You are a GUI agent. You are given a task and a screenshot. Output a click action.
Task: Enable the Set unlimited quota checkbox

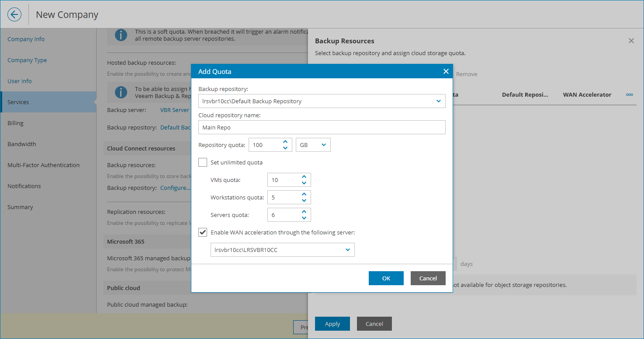203,162
